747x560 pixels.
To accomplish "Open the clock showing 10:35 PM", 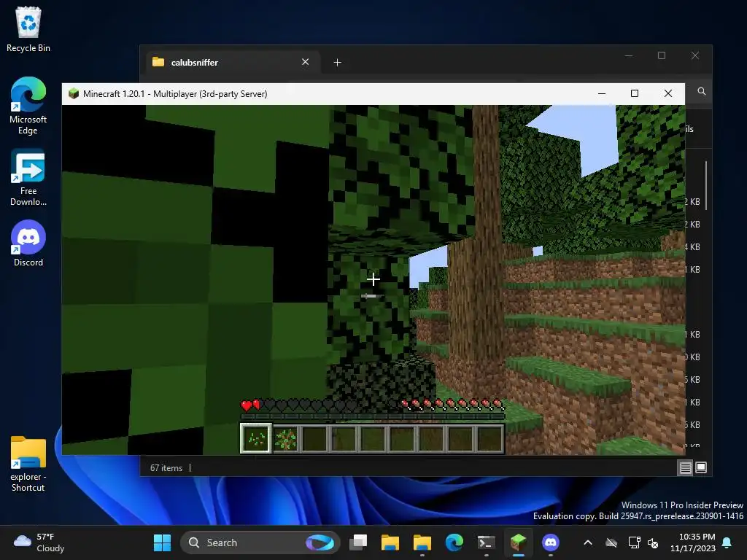I will [x=693, y=542].
